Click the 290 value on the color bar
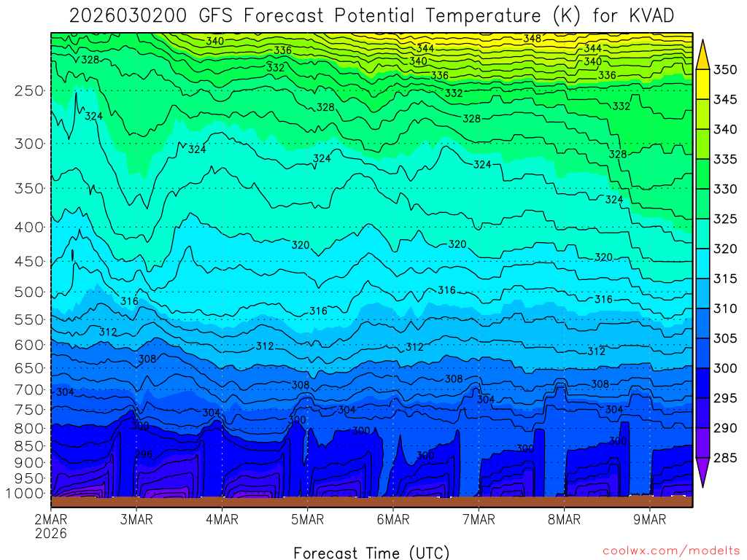 (x=725, y=428)
